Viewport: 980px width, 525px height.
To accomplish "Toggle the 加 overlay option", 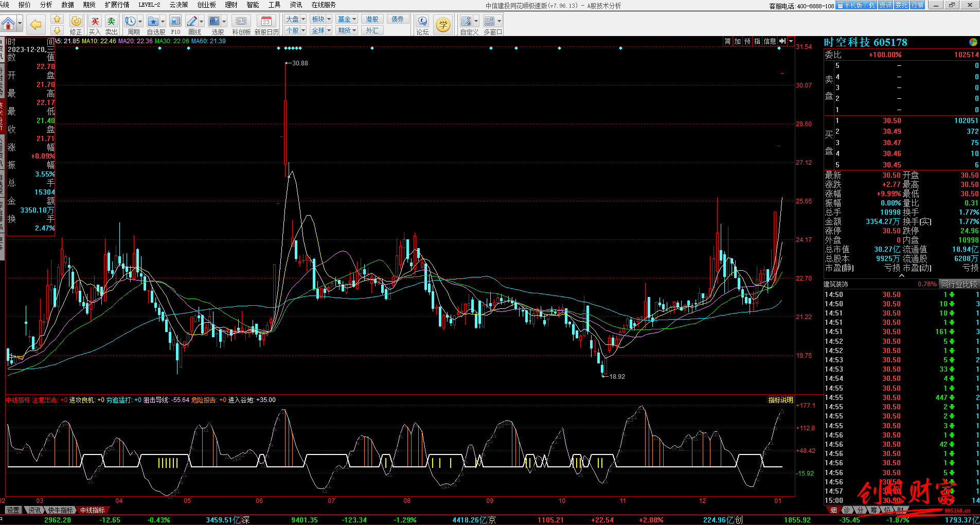I will (x=737, y=41).
